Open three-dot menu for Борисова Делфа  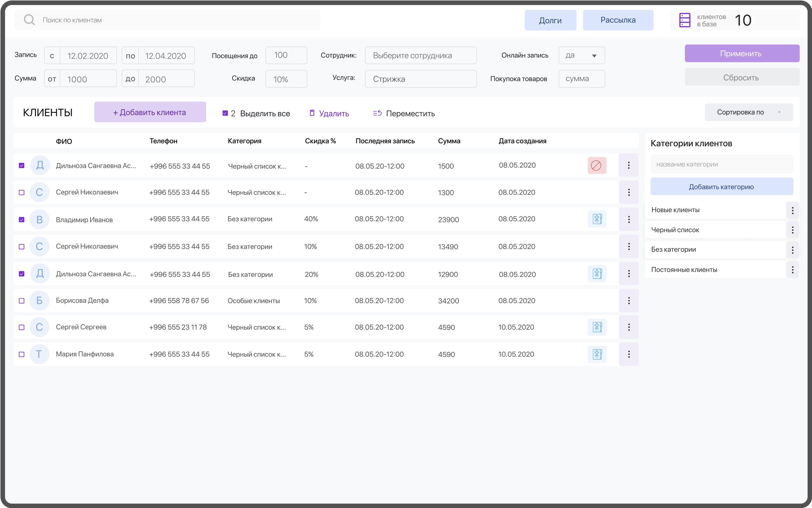[628, 301]
